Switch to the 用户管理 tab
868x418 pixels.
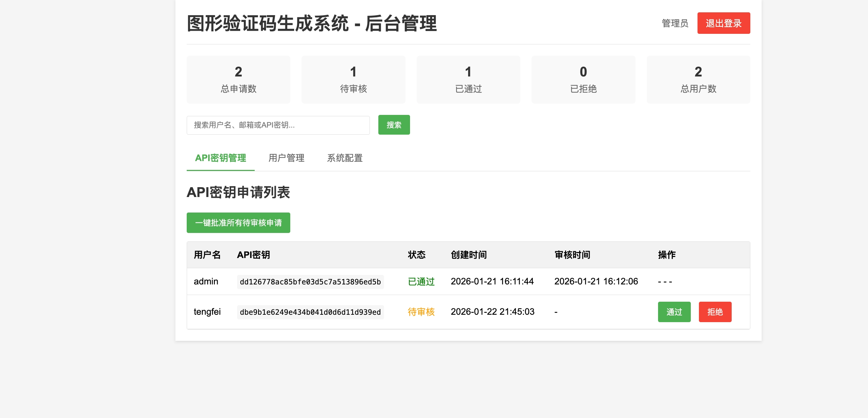coord(286,158)
